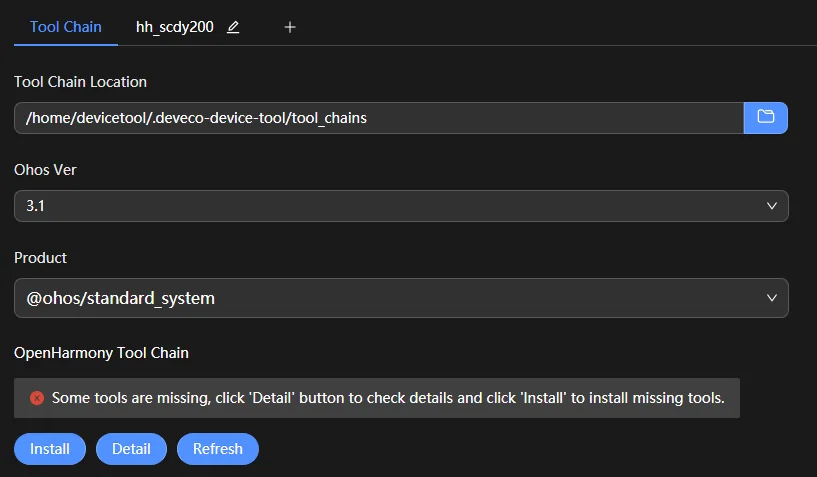Refresh the tool chain status
The height and width of the screenshot is (477, 817).
coord(218,449)
